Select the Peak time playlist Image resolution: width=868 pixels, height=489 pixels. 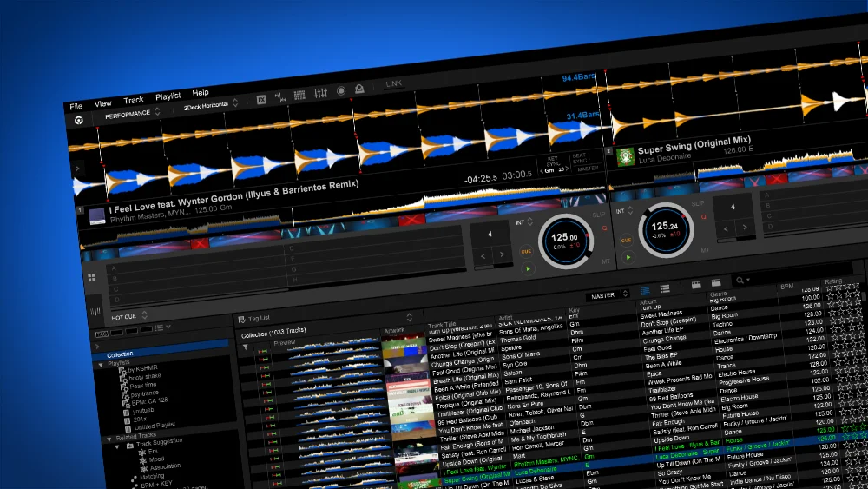[x=146, y=385]
